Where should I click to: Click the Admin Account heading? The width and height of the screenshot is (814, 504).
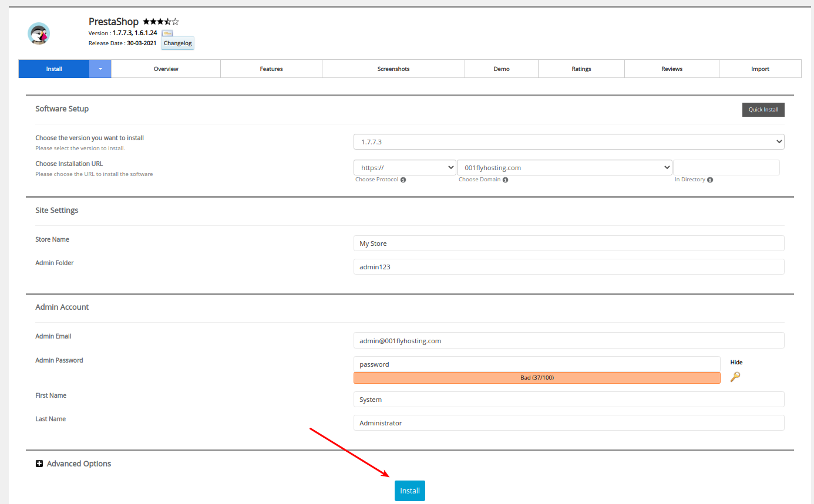(x=62, y=307)
